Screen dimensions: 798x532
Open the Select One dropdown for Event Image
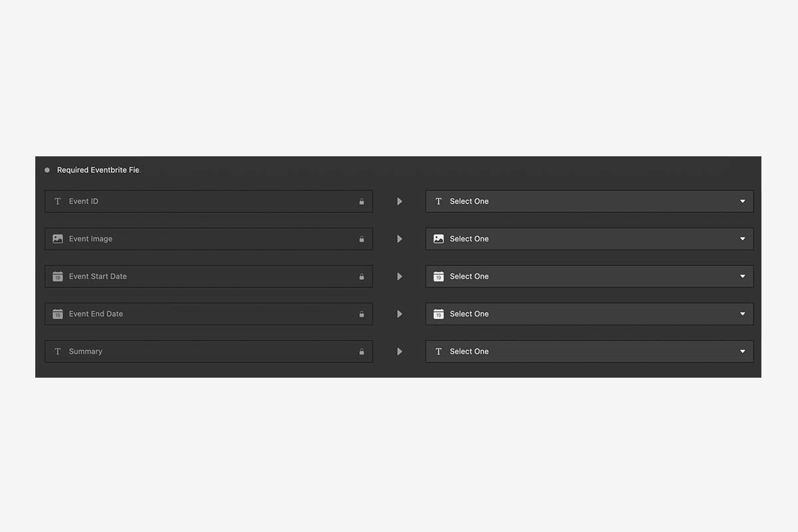click(589, 239)
